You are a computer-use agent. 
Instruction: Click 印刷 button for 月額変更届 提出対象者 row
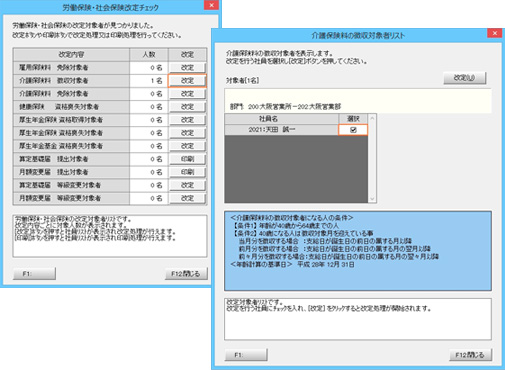coord(187,172)
